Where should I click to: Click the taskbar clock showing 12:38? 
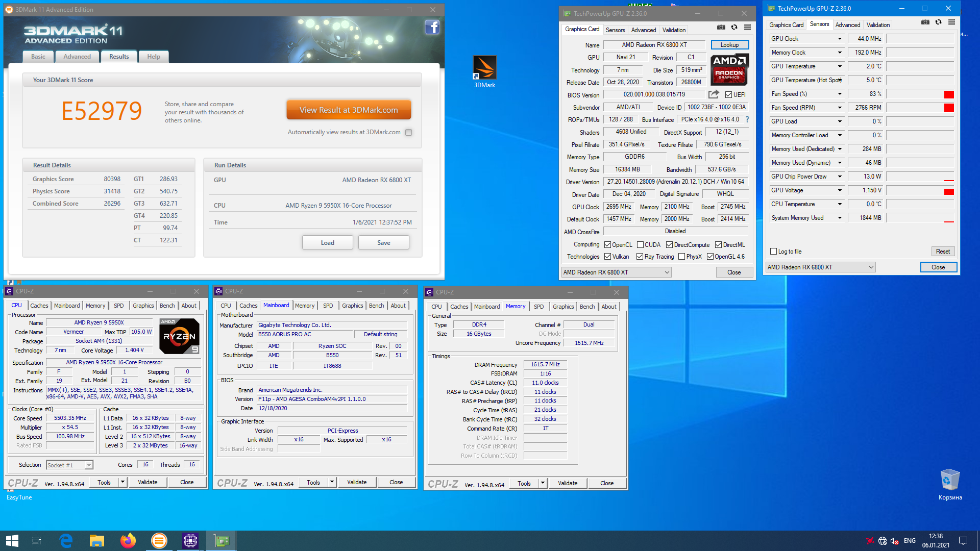coord(936,541)
